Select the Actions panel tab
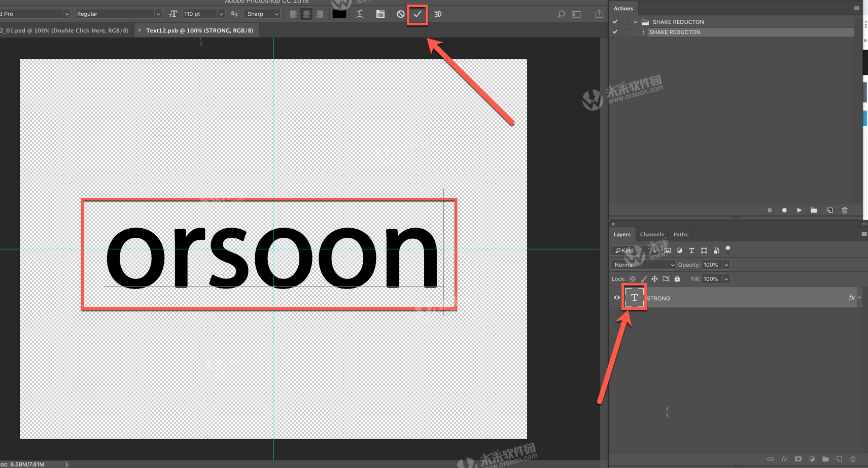Screen dimensions: 868x468 coord(623,8)
